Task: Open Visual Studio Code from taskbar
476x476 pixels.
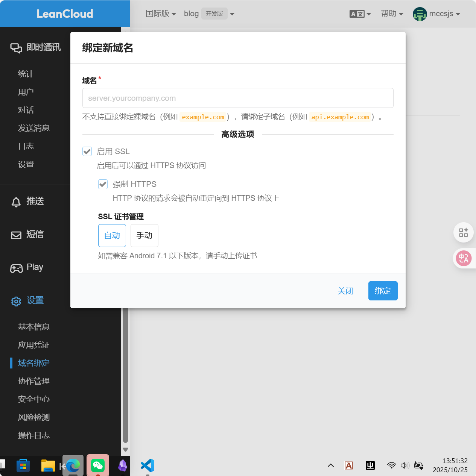Action: 148,465
